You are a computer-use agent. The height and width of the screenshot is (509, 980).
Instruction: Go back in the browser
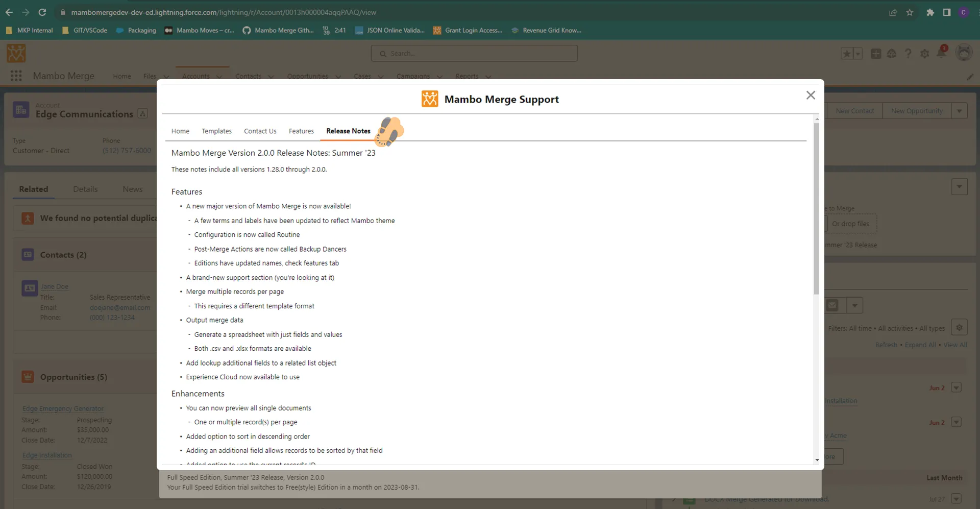[x=9, y=12]
